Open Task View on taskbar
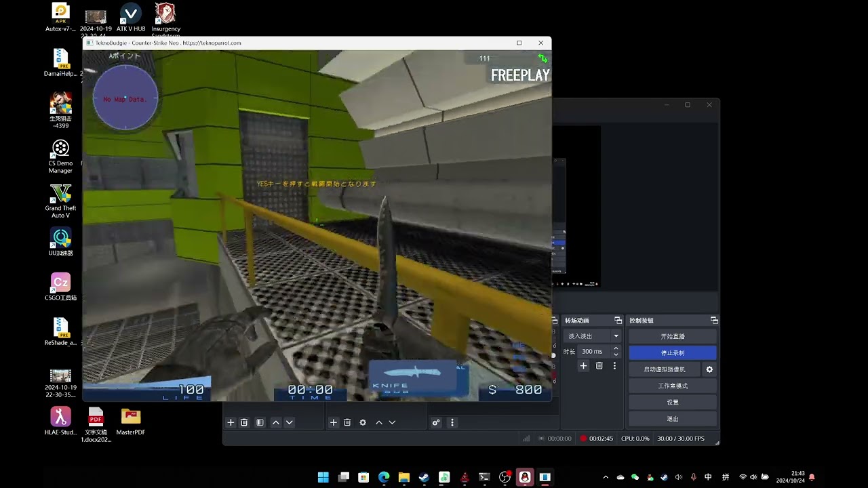The image size is (868, 488). (x=344, y=477)
